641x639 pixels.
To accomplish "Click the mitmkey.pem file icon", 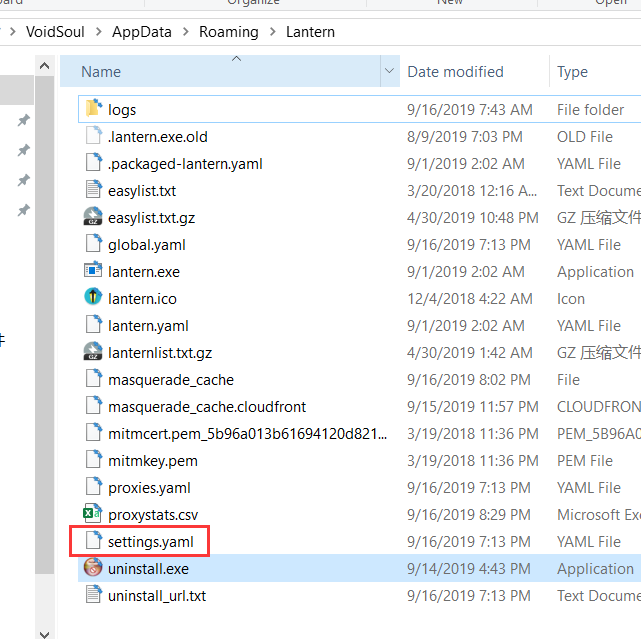I will pyautogui.click(x=94, y=460).
